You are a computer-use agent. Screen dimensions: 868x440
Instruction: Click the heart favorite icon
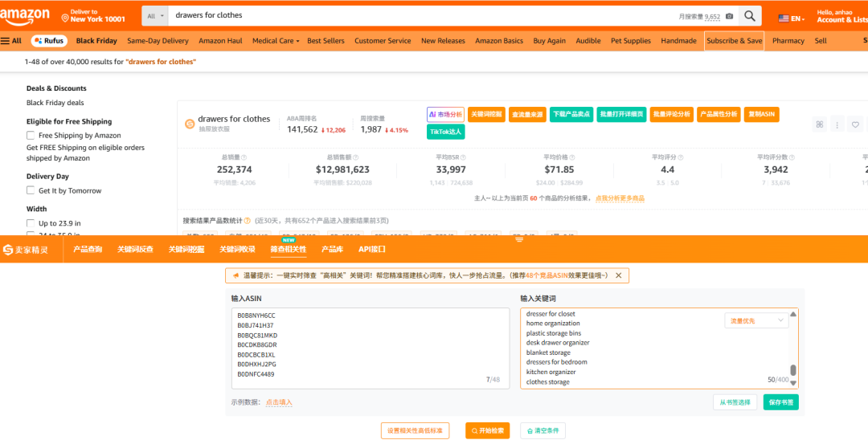coord(855,125)
